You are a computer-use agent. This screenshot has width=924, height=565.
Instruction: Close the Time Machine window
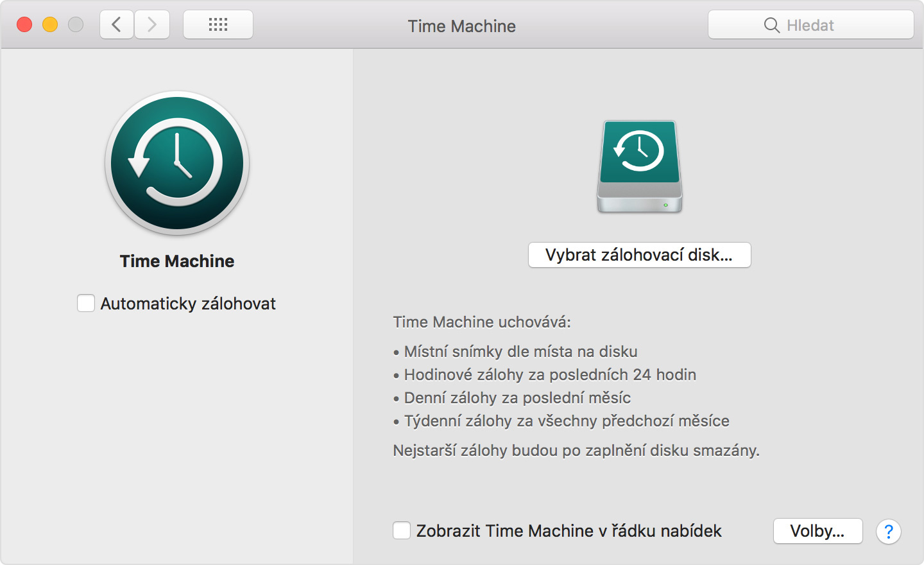click(x=24, y=24)
